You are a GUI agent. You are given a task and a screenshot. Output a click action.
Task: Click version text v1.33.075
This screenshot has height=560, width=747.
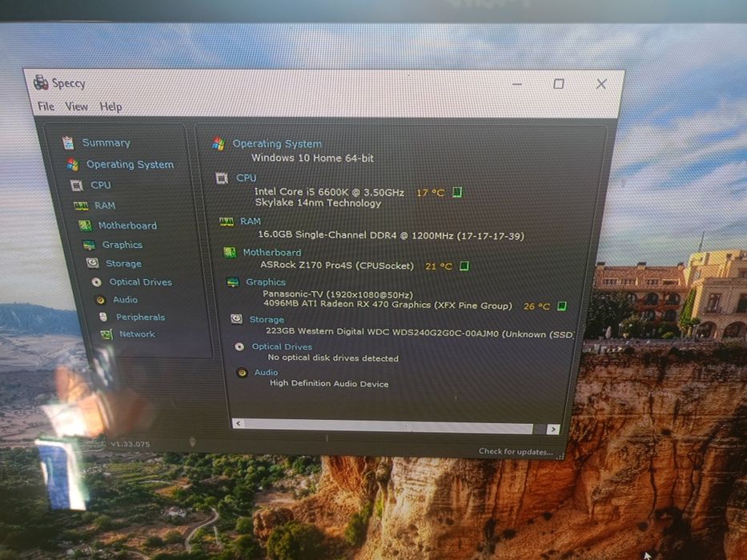click(130, 444)
